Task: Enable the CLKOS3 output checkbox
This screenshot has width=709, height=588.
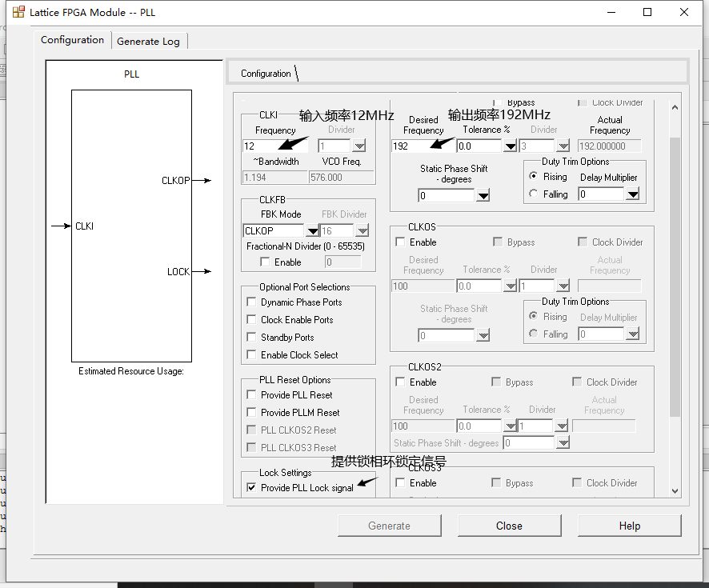Action: (x=400, y=482)
